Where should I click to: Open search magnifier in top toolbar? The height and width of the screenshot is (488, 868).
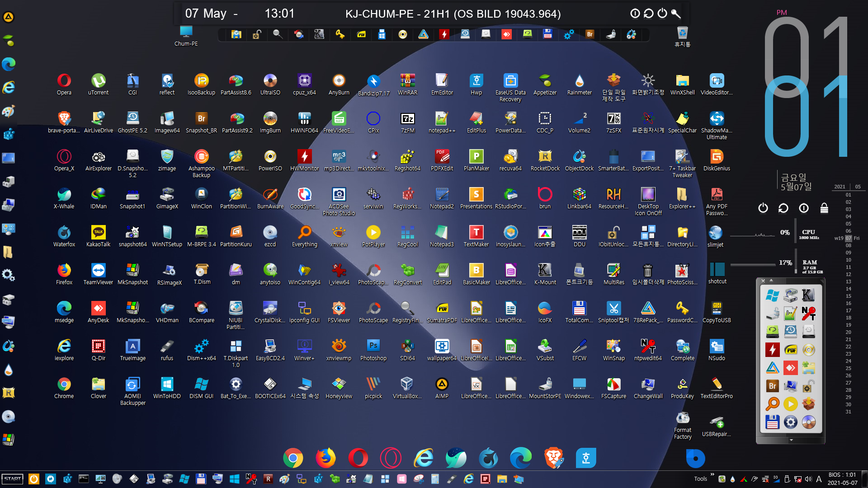pos(278,34)
